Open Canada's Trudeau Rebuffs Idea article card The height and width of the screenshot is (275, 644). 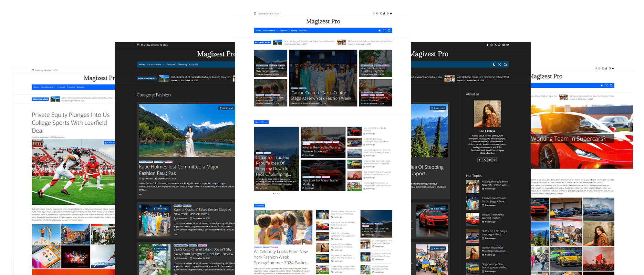point(276,159)
